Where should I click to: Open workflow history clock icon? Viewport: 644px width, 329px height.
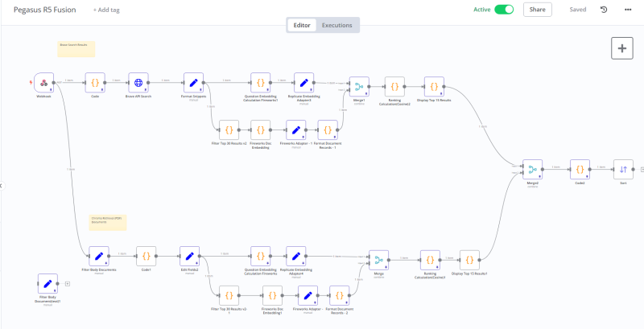604,10
